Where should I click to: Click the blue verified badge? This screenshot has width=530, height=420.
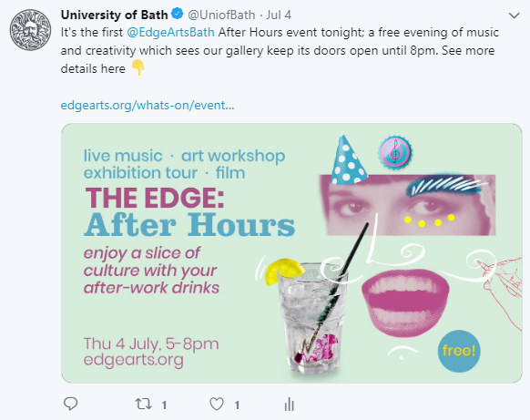coord(178,15)
